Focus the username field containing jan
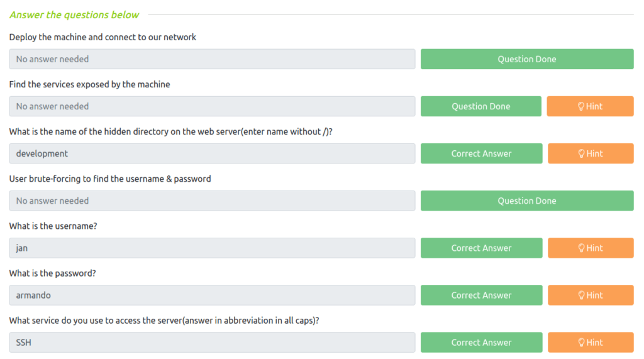Image resolution: width=644 pixels, height=359 pixels. 212,248
